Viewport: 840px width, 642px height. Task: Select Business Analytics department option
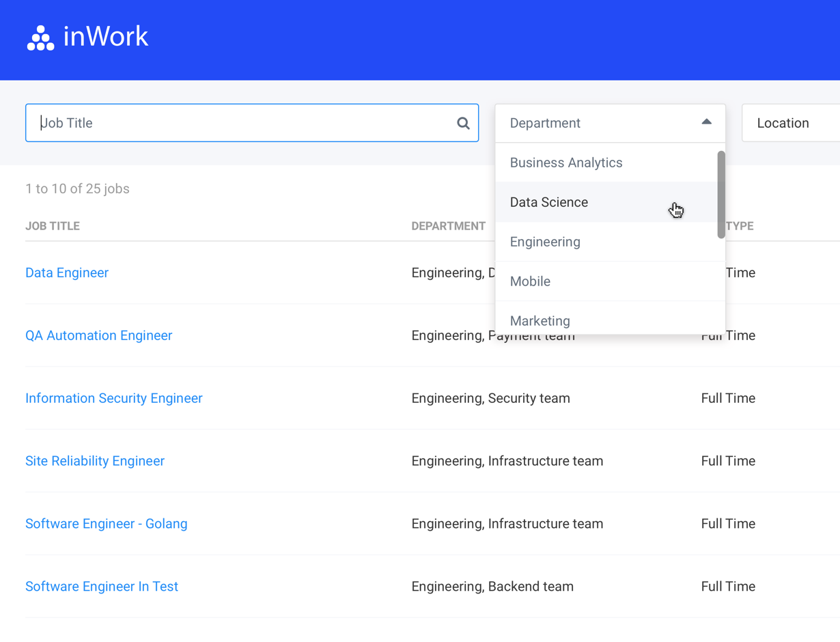[565, 163]
